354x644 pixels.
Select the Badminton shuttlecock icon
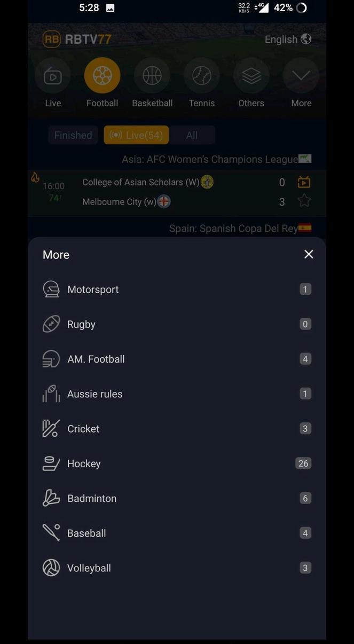coord(51,498)
